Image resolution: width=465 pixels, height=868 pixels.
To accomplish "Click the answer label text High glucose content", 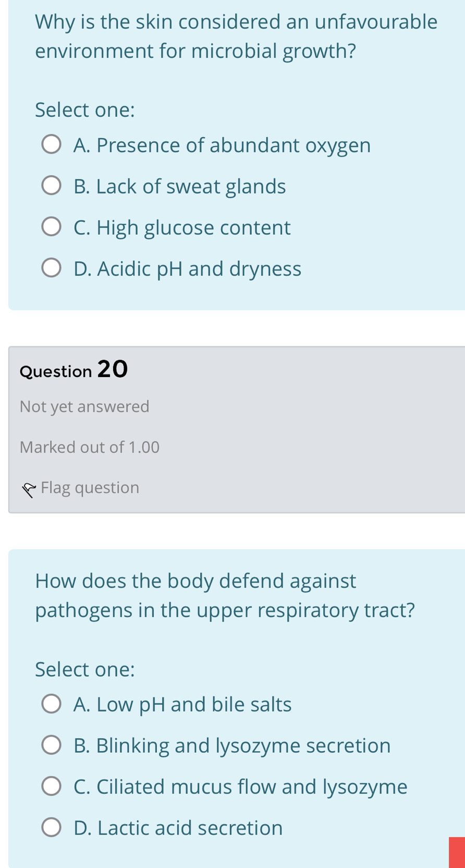I will (182, 227).
